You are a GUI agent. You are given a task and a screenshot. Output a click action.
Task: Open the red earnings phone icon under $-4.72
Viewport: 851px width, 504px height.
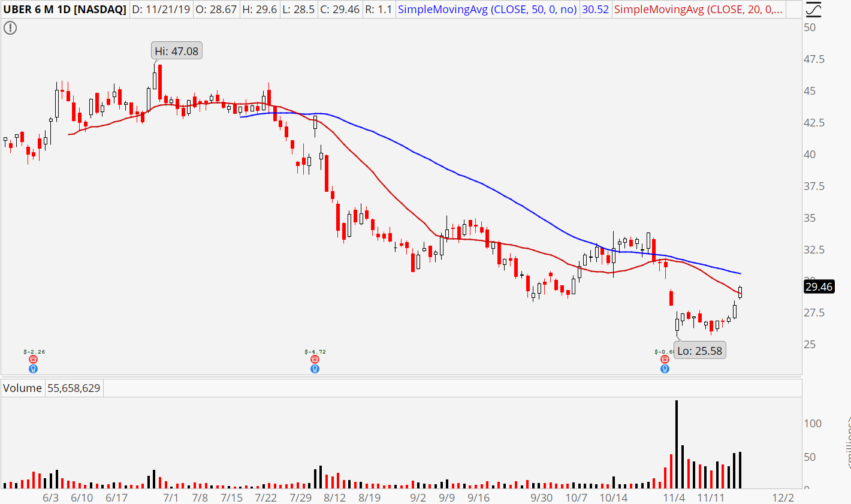click(315, 360)
